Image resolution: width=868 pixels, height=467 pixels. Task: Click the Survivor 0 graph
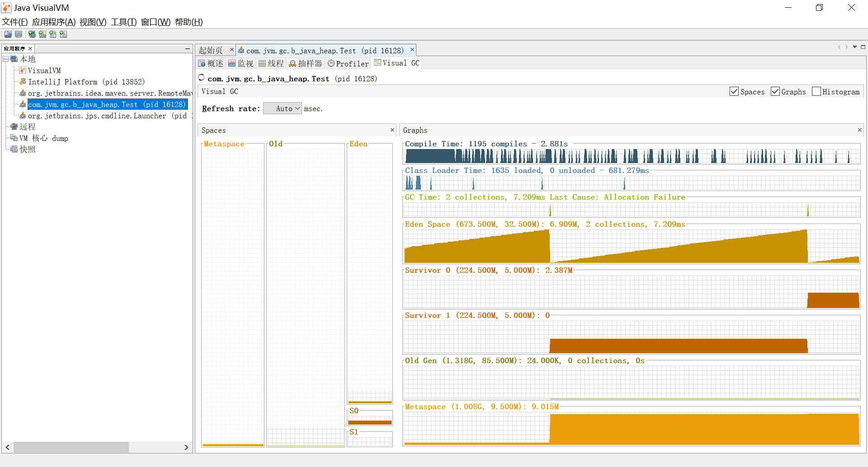coord(631,291)
